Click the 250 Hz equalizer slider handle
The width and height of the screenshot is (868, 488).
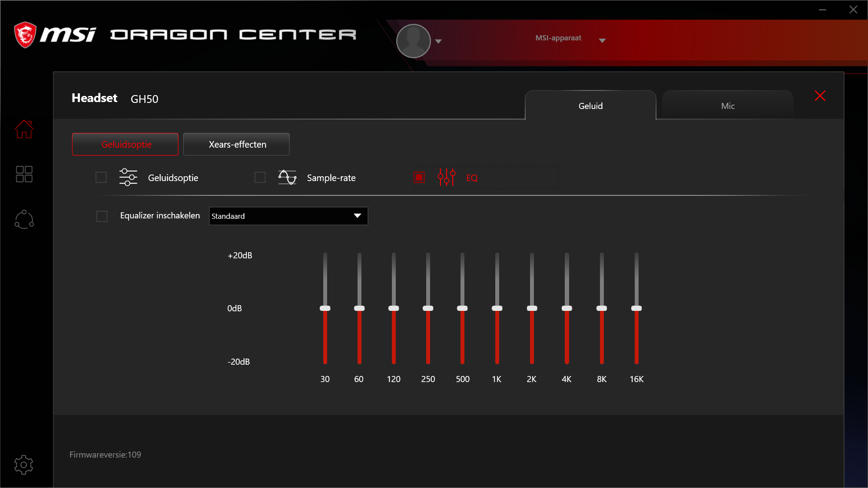pyautogui.click(x=428, y=308)
